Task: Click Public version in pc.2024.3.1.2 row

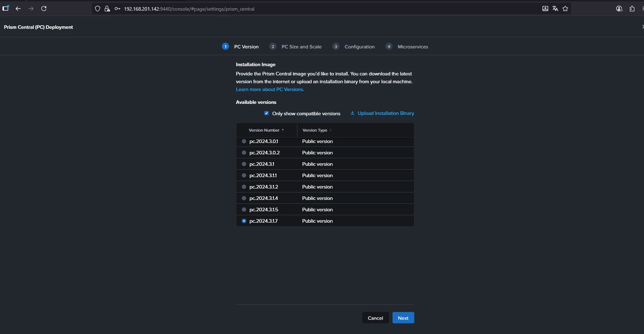Action: point(317,187)
